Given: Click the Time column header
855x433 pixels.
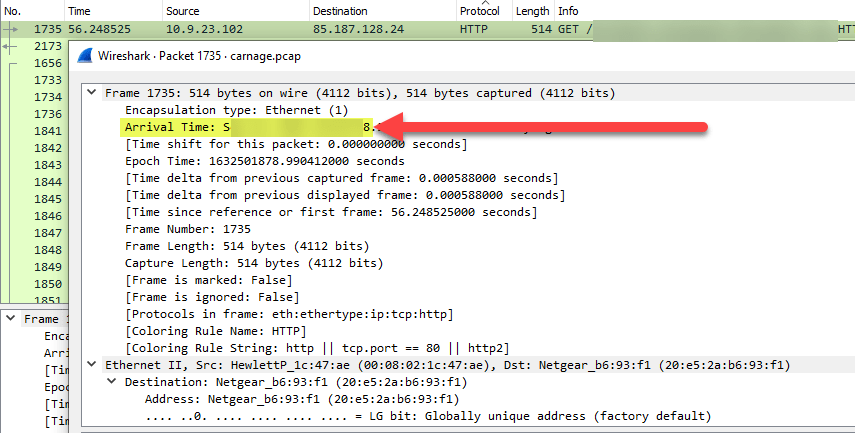Looking at the screenshot, I should click(79, 10).
